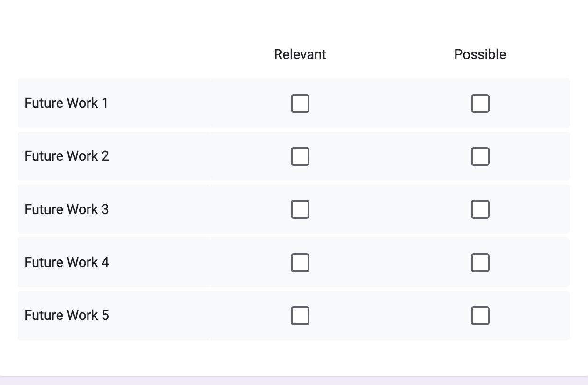Select Possible box in Future Work 4 row
The height and width of the screenshot is (385, 588).
480,263
